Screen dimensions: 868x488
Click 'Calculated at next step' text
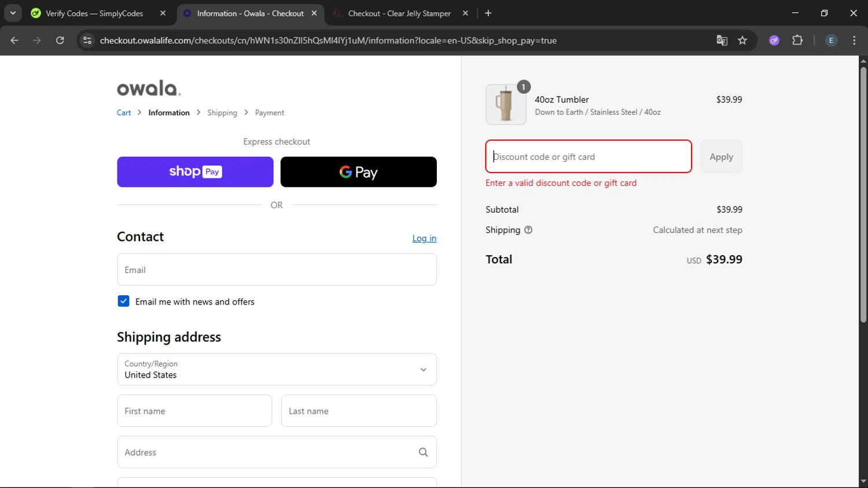pyautogui.click(x=697, y=230)
